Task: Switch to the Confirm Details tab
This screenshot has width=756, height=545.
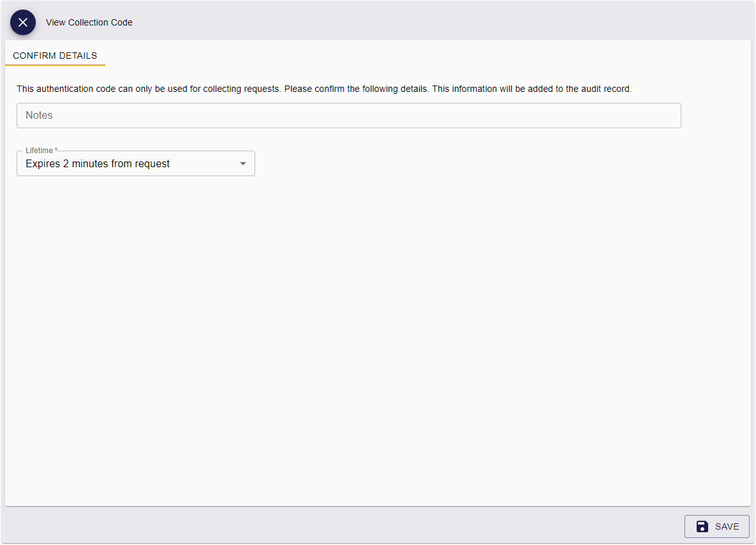Action: pyautogui.click(x=55, y=56)
